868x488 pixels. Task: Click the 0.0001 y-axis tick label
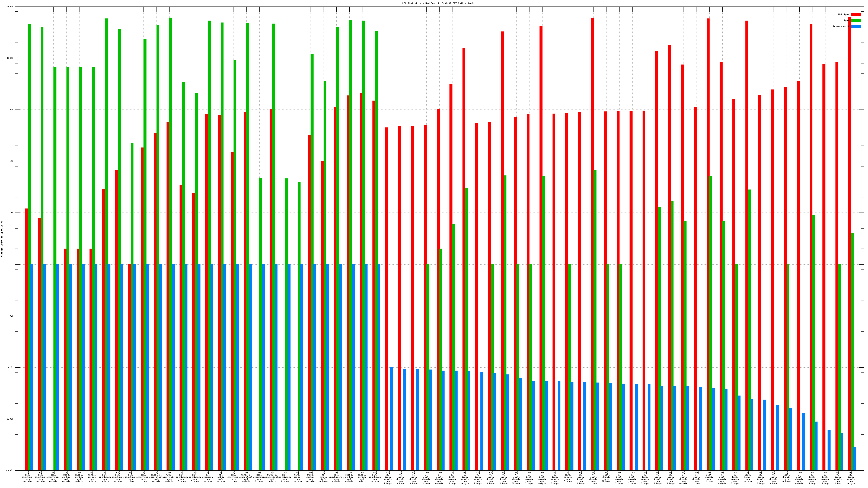(x=10, y=470)
